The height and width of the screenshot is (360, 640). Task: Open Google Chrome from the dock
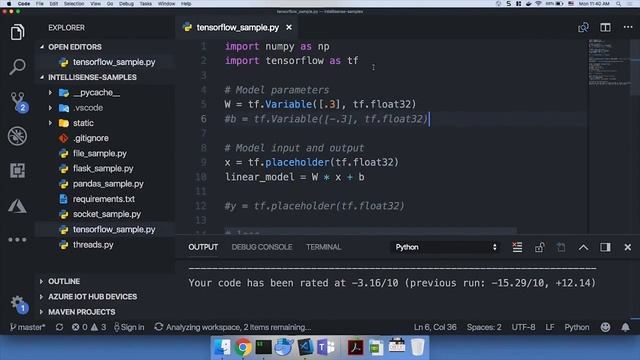pos(242,347)
